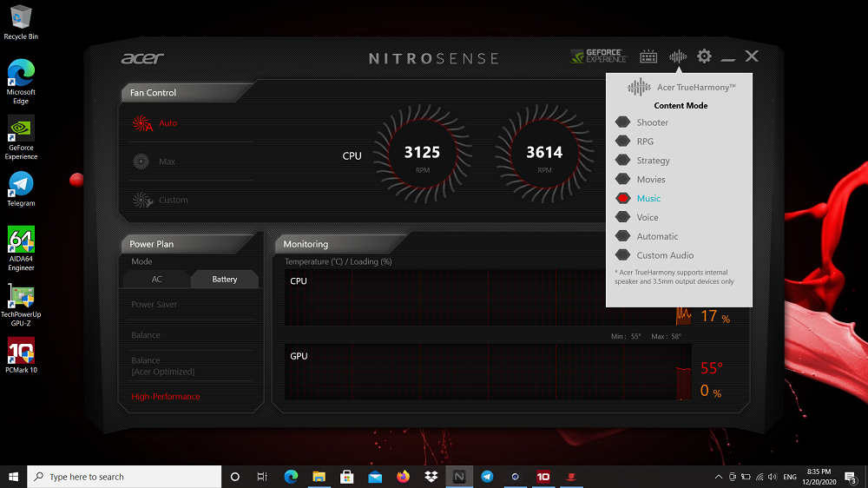Select the Auto fan mode icon
Image resolution: width=868 pixels, height=488 pixels.
coord(142,123)
